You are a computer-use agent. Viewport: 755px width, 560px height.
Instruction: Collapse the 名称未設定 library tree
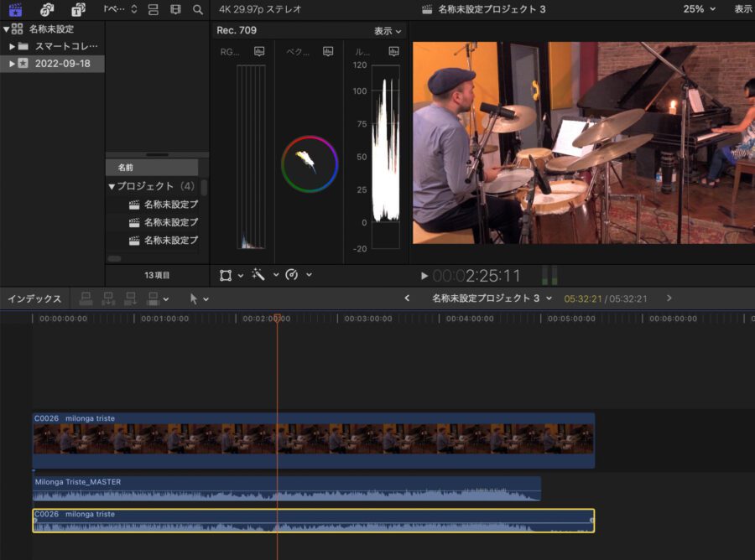(7, 29)
